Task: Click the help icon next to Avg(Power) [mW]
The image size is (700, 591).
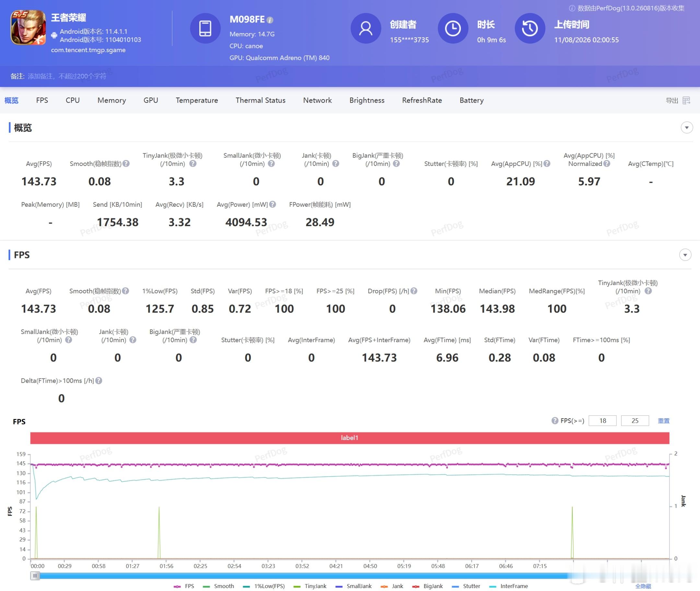Action: pos(273,204)
